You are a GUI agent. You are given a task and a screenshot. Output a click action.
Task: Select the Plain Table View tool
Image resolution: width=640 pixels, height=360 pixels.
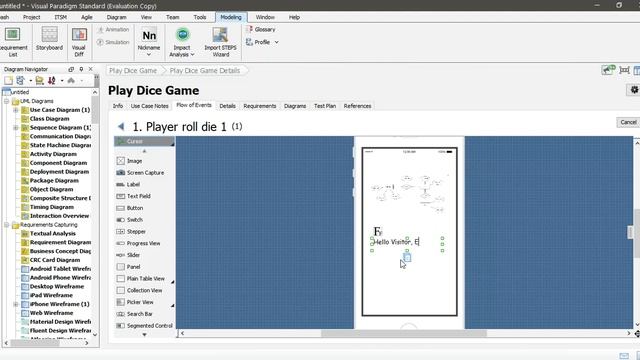(141, 278)
